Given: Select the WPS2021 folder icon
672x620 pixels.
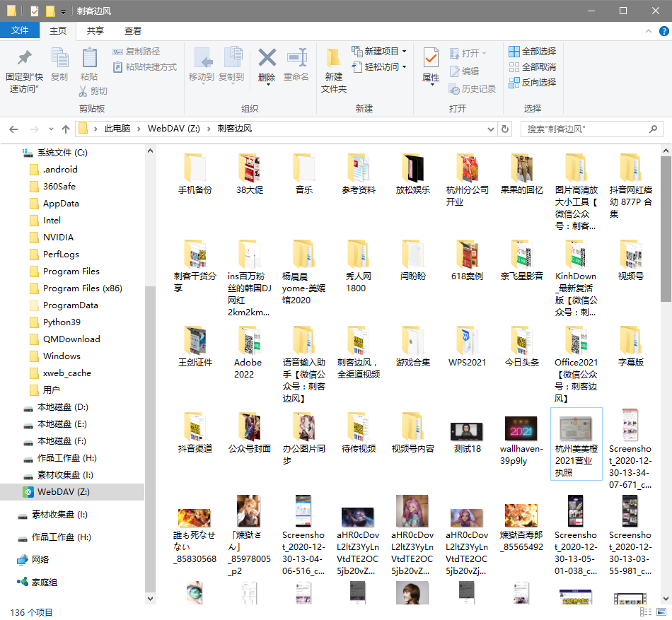Looking at the screenshot, I should pyautogui.click(x=467, y=341).
